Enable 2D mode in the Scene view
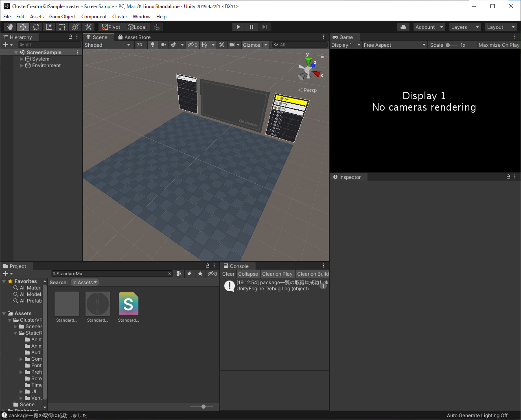The height and width of the screenshot is (420, 521). 140,45
